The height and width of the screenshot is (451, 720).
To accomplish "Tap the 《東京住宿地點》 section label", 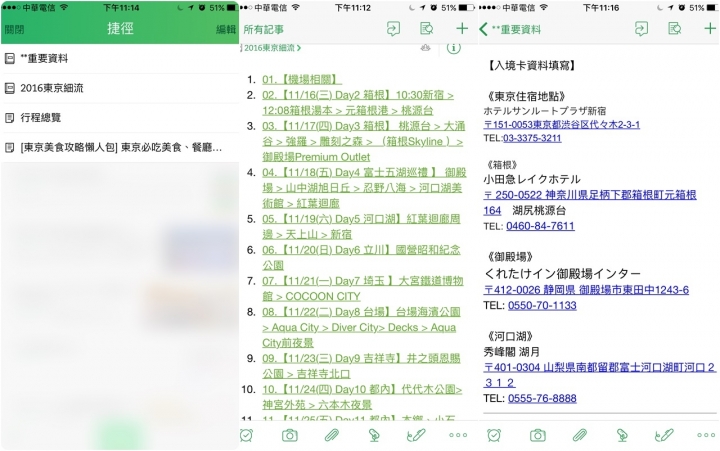I will (x=526, y=96).
